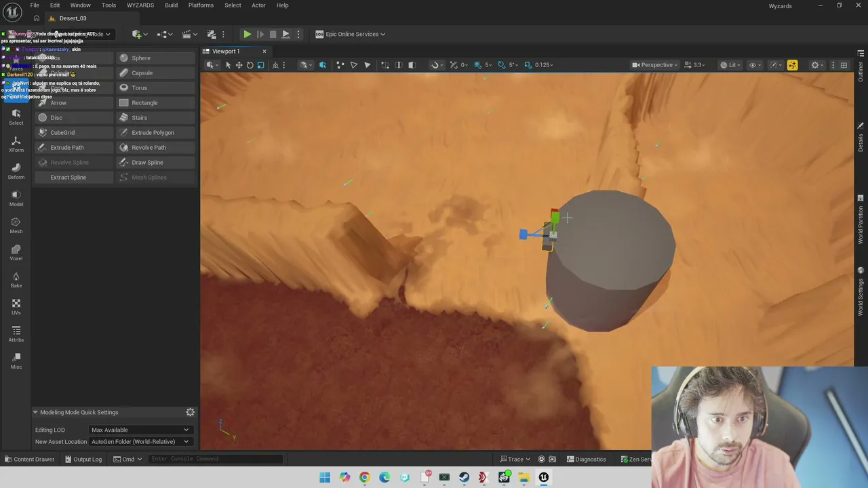Activate the rotate transform tool
This screenshot has height=488, width=868.
point(250,65)
